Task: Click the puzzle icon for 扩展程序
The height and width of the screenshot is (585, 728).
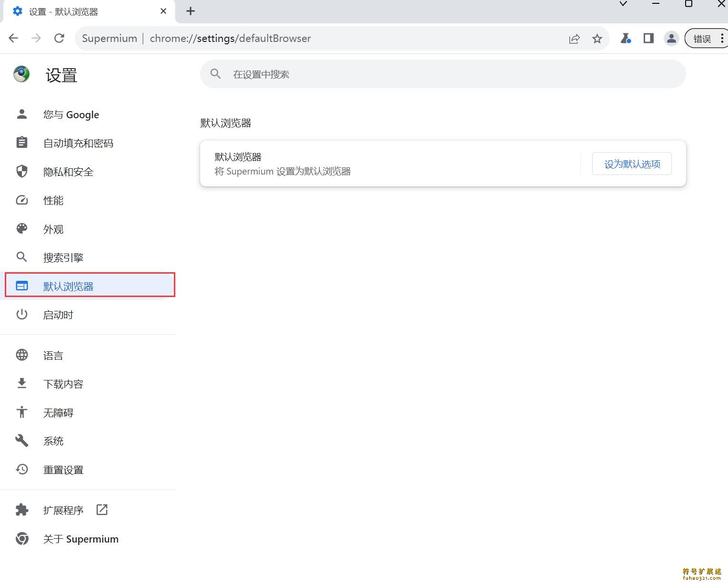Action: click(x=22, y=510)
